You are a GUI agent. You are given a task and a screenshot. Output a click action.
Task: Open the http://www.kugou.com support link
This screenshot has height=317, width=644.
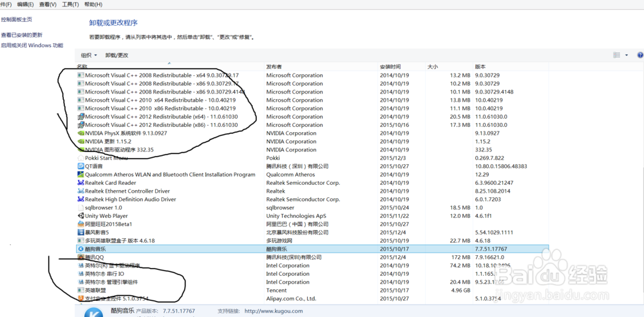[x=274, y=311]
